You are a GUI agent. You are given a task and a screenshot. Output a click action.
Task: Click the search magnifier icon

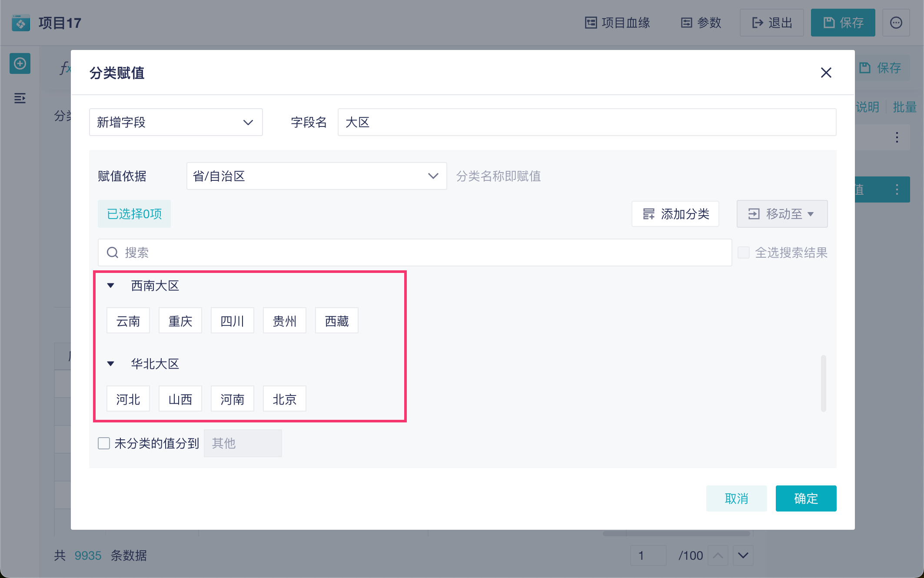coord(113,252)
